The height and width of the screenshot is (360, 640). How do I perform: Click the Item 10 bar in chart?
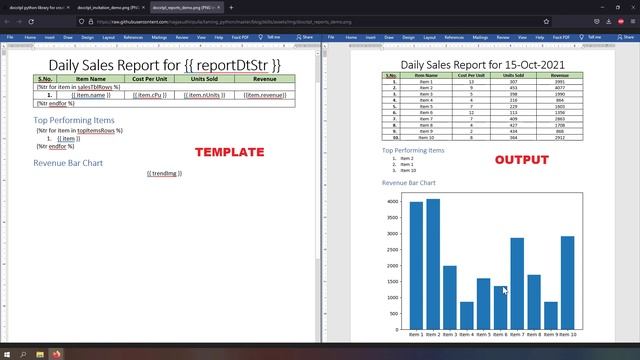click(x=567, y=283)
